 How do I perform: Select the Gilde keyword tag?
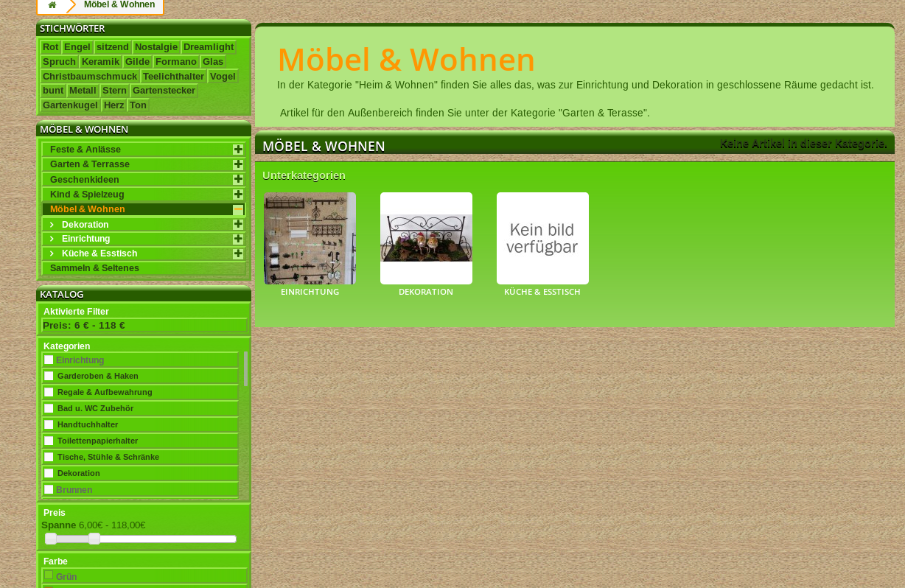pyautogui.click(x=137, y=62)
